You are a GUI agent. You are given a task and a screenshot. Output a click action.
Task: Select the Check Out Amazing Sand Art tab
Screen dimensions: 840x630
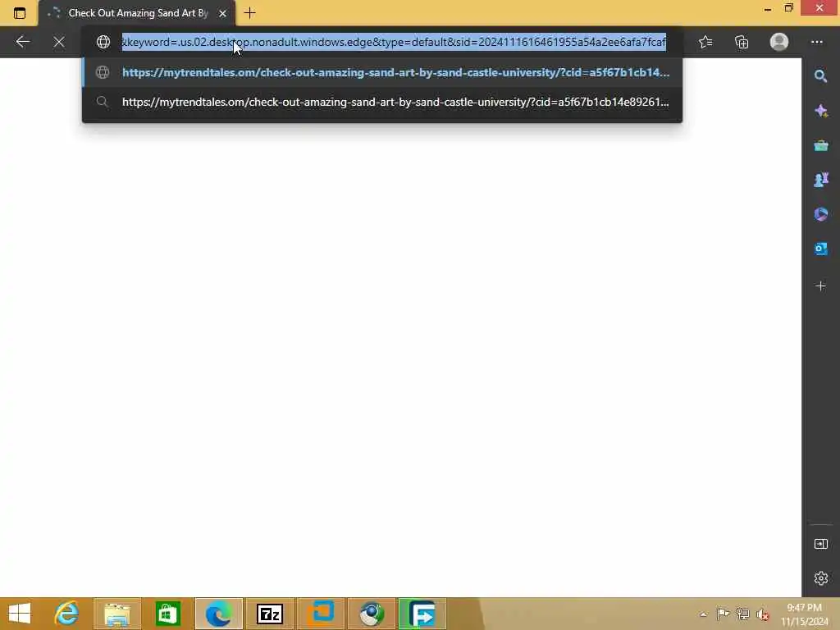[137, 13]
